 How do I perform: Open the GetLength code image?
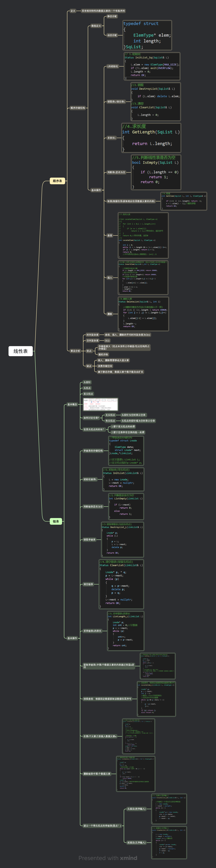151,138
